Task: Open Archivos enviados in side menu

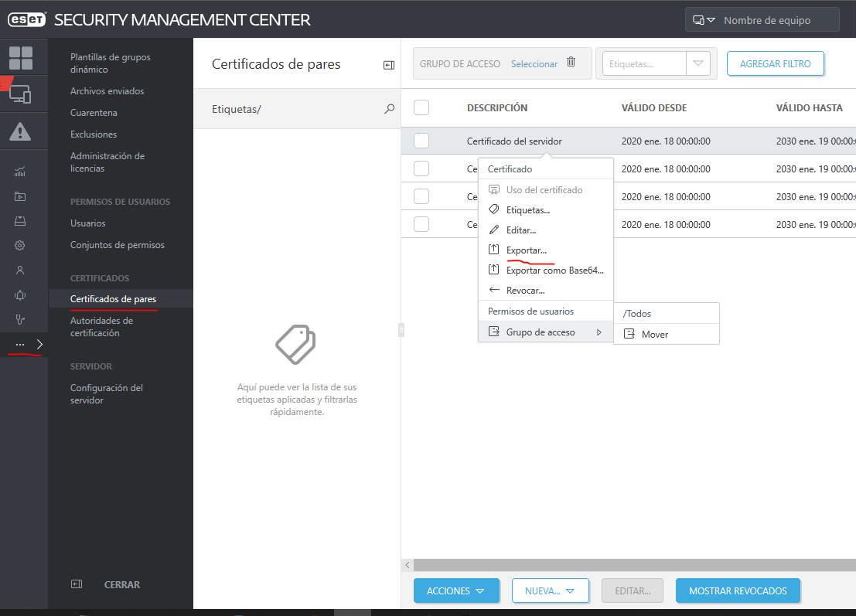Action: pos(107,91)
